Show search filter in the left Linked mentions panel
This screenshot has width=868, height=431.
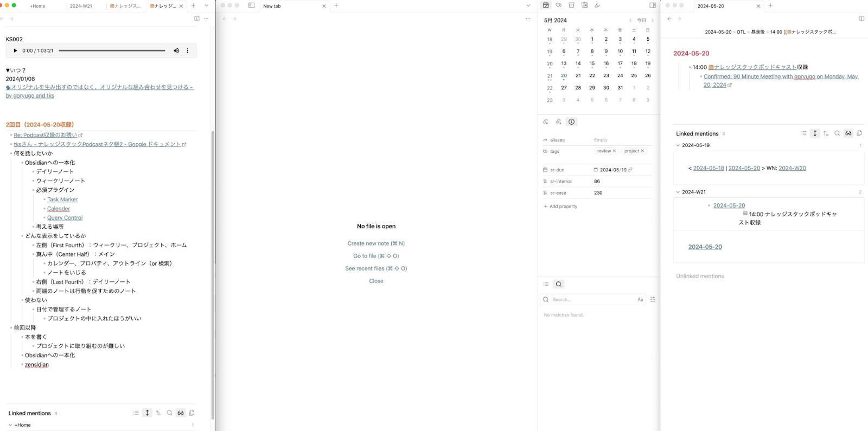(x=169, y=413)
